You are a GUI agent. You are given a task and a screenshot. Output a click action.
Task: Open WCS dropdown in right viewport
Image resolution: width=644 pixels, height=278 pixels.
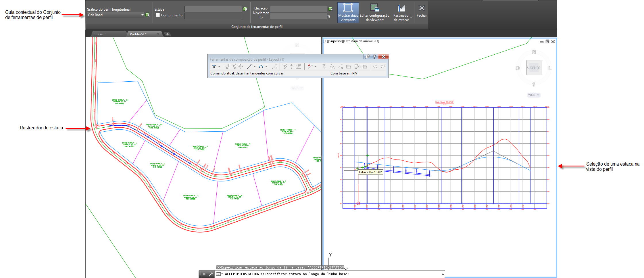click(x=534, y=95)
